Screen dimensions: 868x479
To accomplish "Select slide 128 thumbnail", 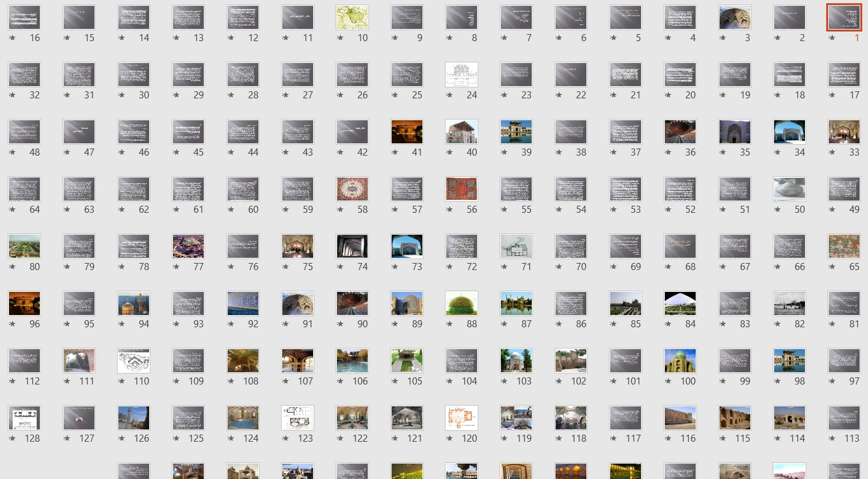I will tap(24, 418).
